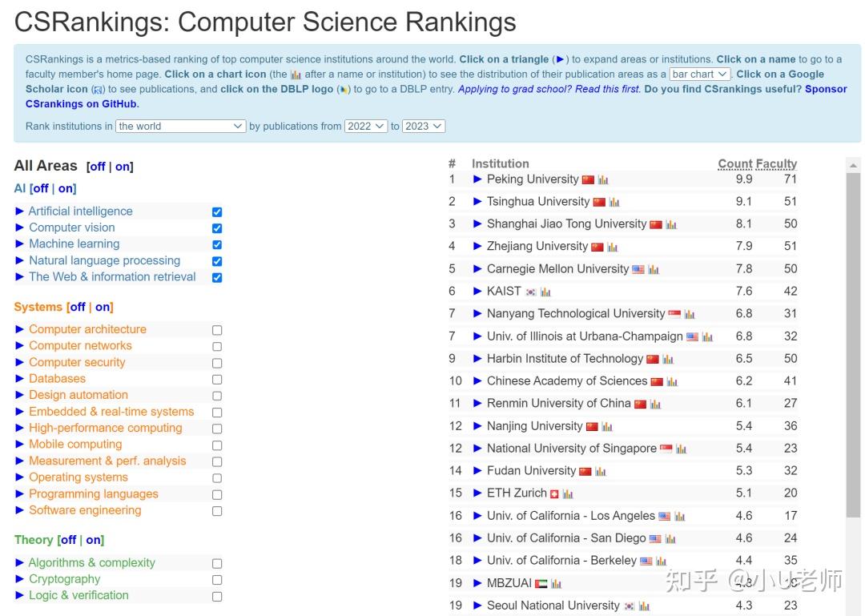Turn AI areas off
Screen dimensions: 865x616
coord(41,189)
